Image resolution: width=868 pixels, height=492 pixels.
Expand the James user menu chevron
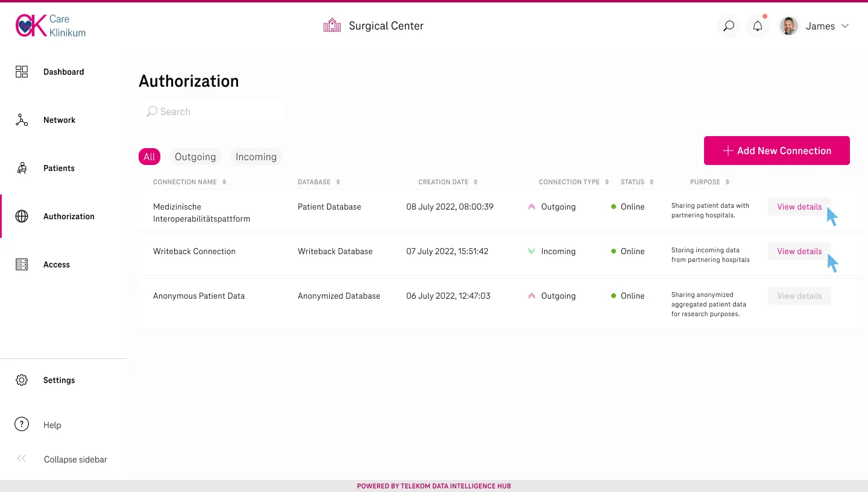click(x=844, y=26)
